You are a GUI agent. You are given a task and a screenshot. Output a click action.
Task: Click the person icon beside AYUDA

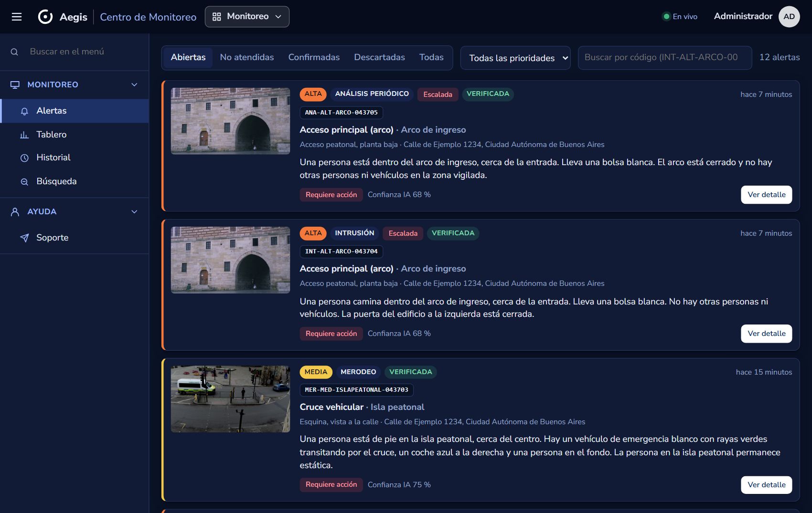click(x=15, y=212)
